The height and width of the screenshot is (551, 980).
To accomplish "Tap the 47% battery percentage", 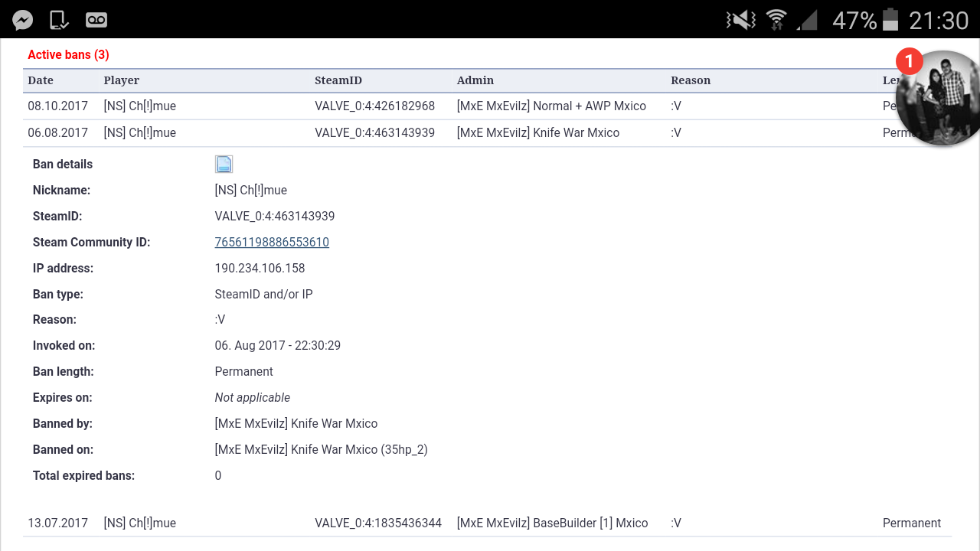I will coord(854,20).
